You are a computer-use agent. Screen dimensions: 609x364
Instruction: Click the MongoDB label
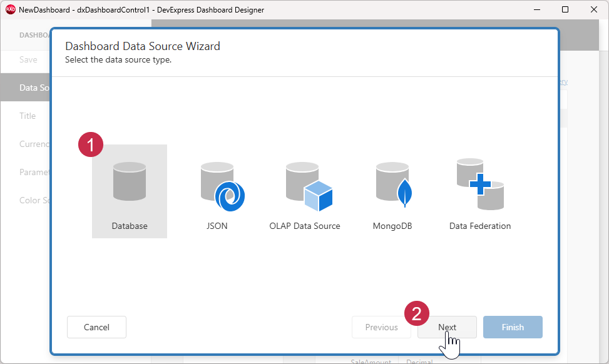coord(392,226)
